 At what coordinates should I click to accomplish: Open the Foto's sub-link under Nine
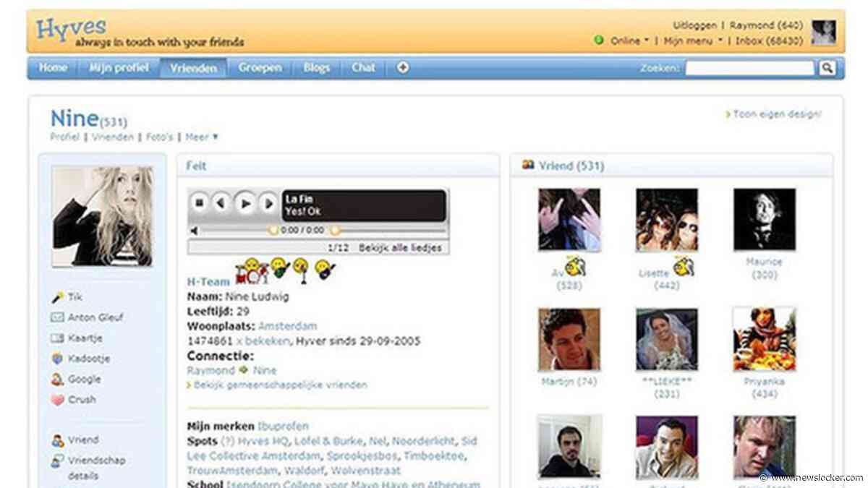click(x=159, y=137)
